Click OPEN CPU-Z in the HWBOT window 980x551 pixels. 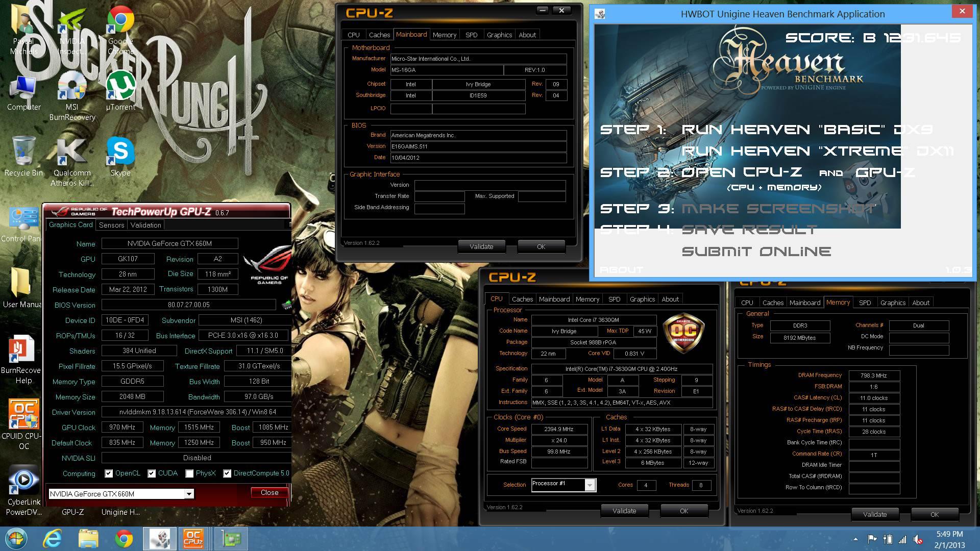742,172
